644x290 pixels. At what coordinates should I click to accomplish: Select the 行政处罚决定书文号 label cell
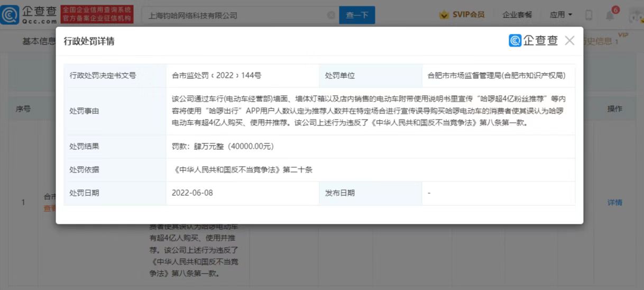click(x=115, y=76)
